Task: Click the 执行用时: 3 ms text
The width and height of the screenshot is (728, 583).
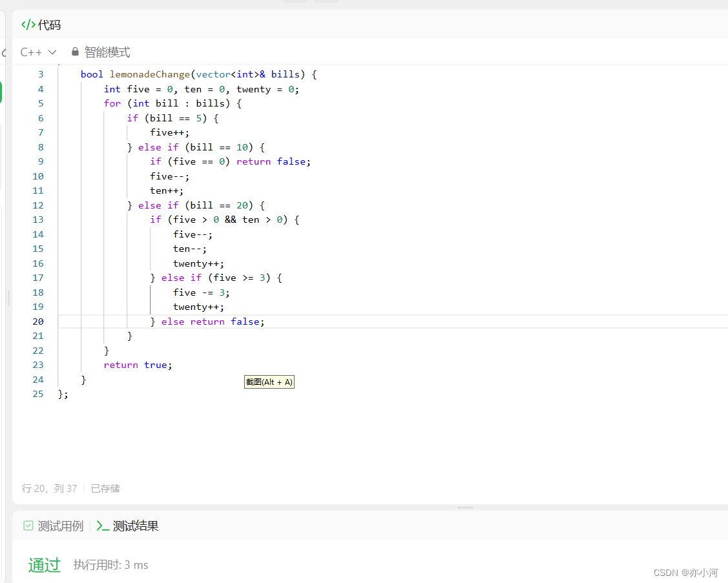Action: [110, 565]
